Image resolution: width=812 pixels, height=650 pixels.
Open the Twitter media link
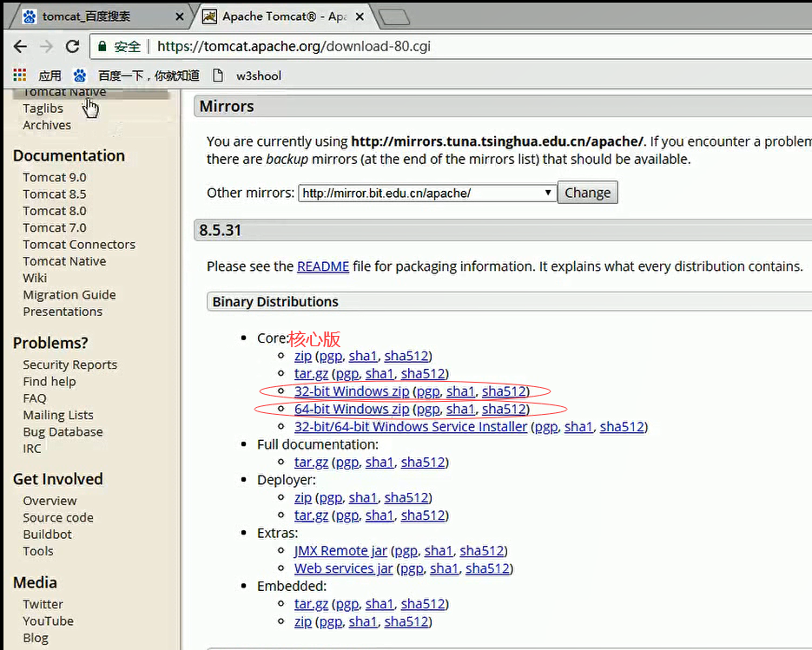(43, 605)
